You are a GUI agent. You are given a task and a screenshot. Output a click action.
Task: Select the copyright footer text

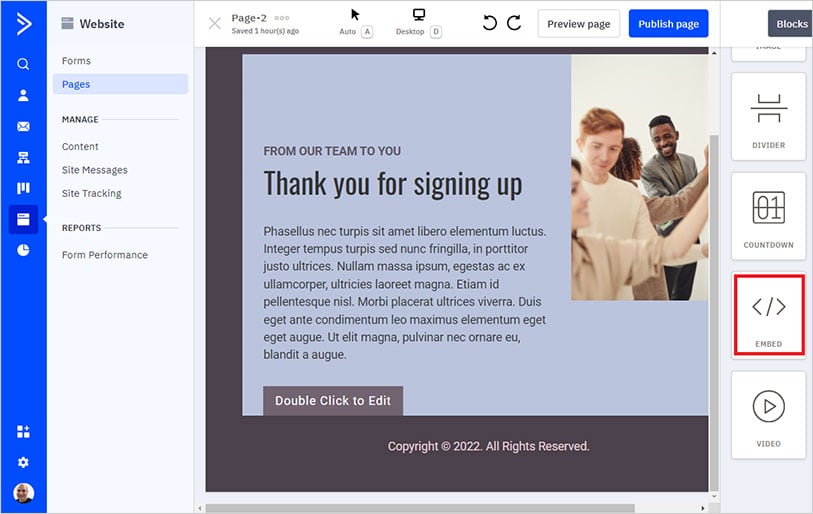pyautogui.click(x=488, y=446)
